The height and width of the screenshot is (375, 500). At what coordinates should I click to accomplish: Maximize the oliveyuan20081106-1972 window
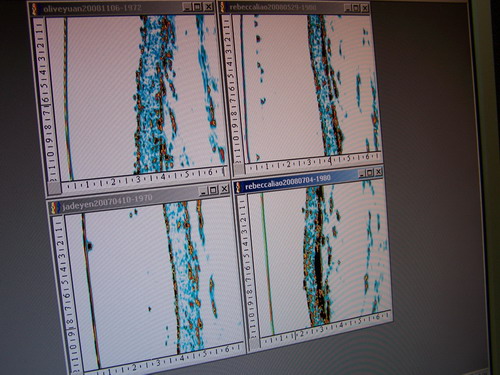point(198,7)
